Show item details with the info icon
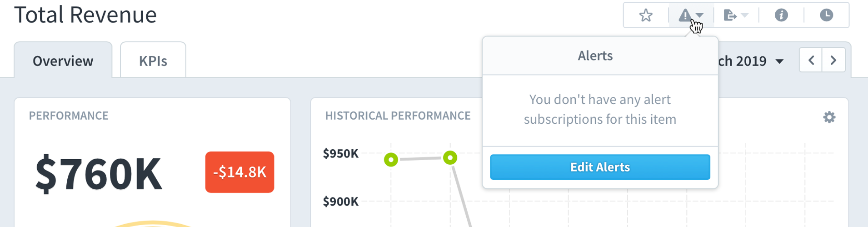Viewport: 868px width, 227px height. click(781, 15)
